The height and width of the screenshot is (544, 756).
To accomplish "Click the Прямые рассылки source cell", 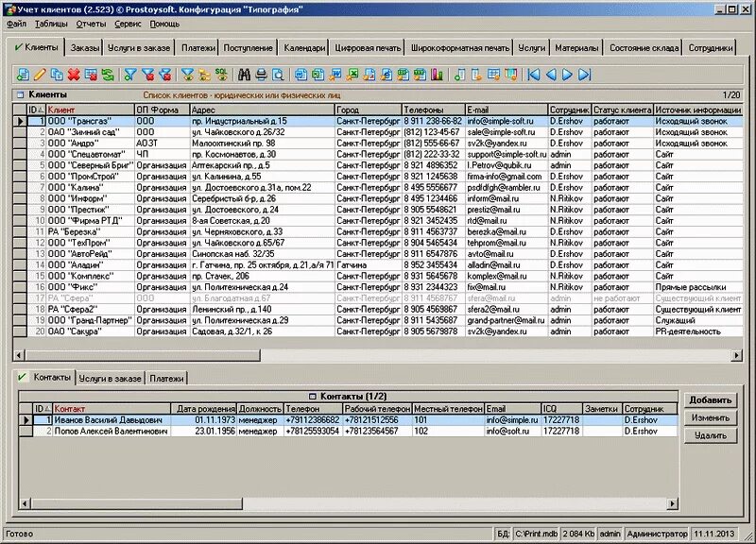I will [x=697, y=287].
